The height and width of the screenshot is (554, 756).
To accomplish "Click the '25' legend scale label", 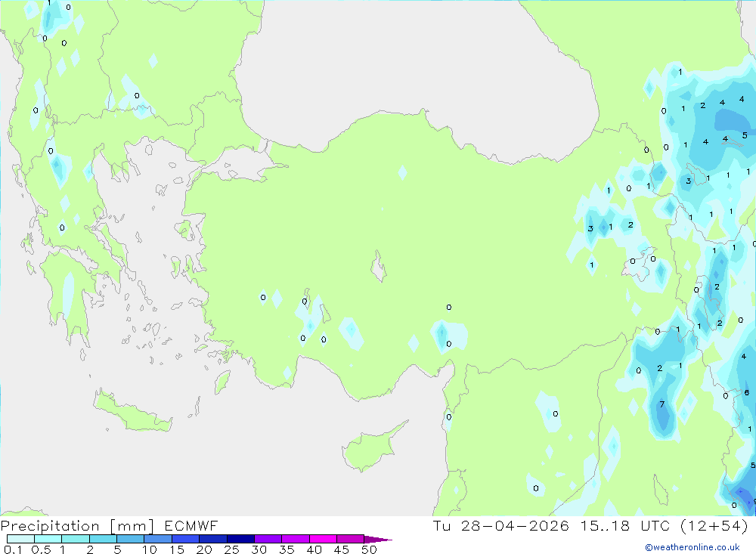I will point(231,549).
